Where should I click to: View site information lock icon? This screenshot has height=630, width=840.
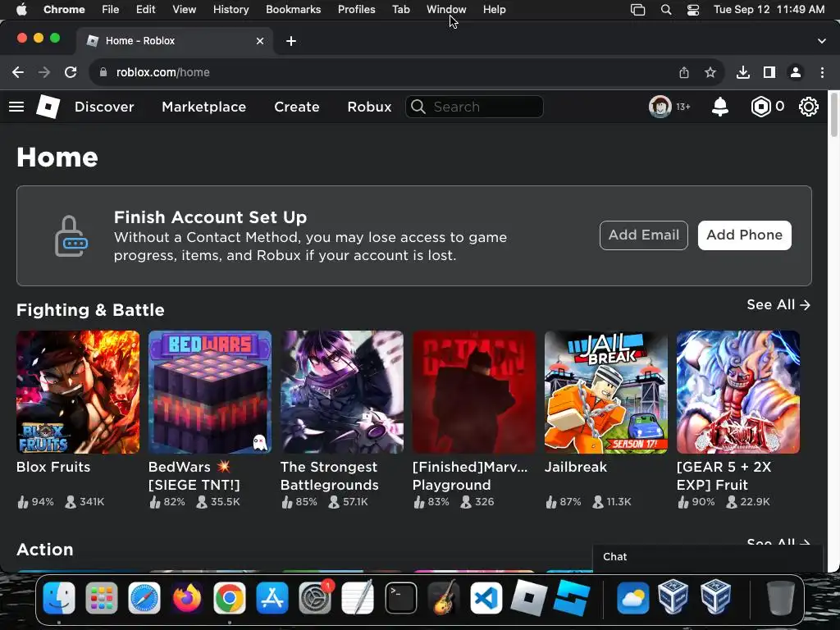click(x=103, y=72)
